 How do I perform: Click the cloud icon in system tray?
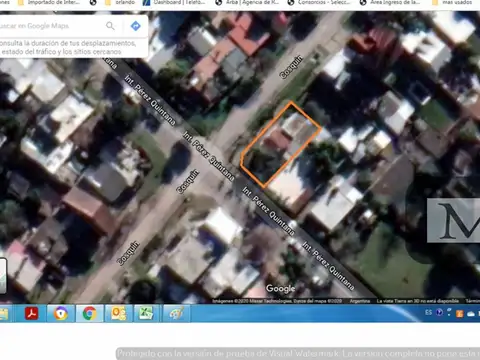(x=471, y=313)
